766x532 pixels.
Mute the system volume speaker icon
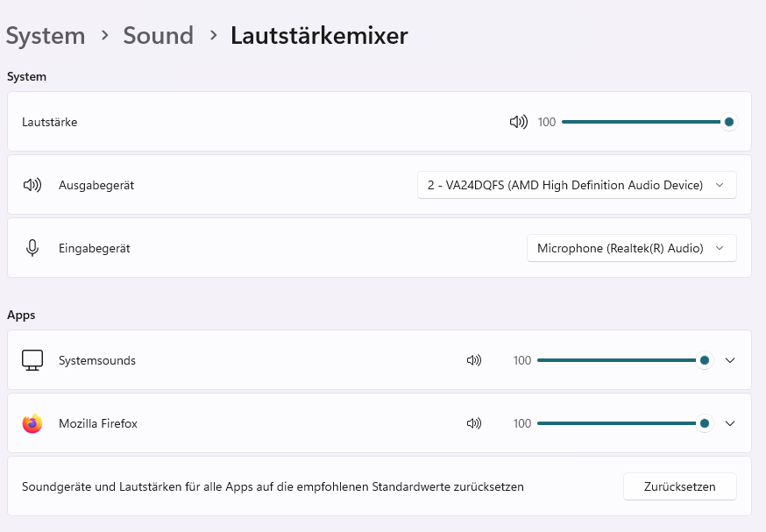click(518, 122)
